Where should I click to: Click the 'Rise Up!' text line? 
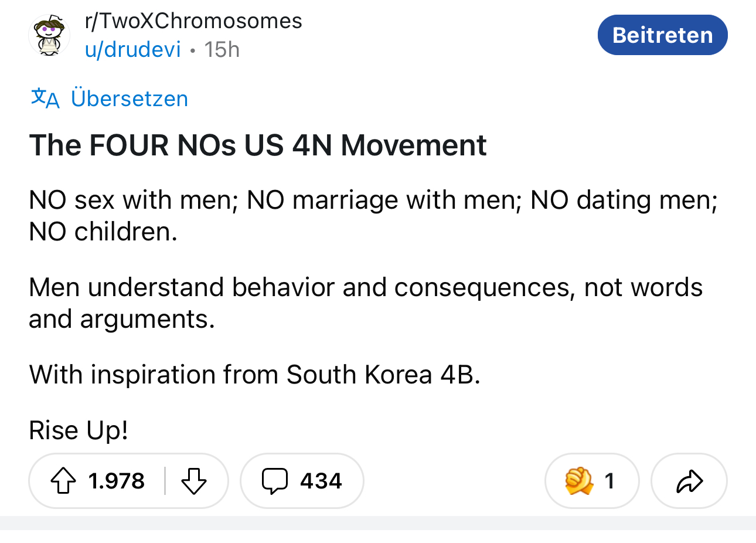79,430
